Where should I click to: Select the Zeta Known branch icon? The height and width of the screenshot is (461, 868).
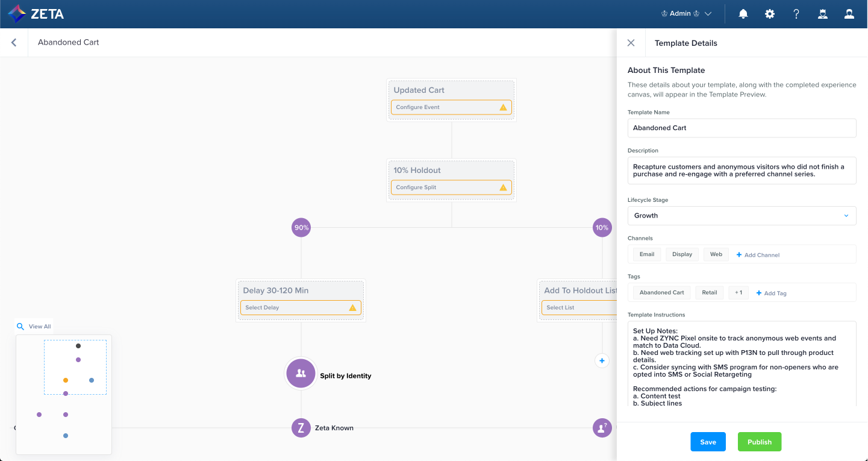click(301, 428)
